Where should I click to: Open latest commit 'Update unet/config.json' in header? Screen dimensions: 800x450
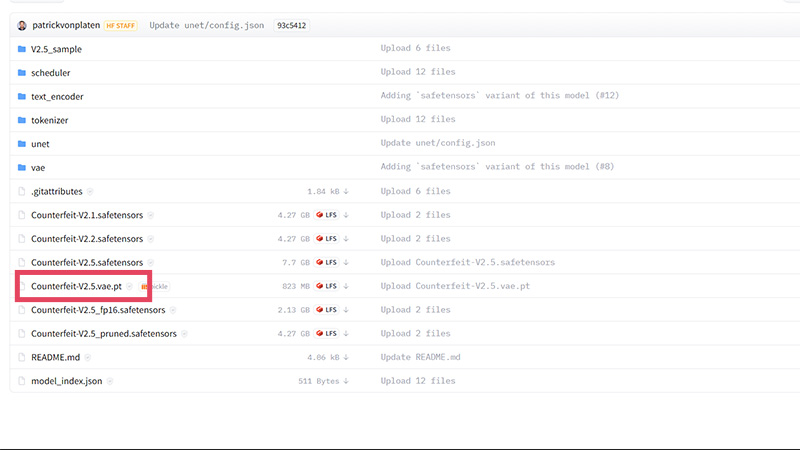[x=207, y=25]
